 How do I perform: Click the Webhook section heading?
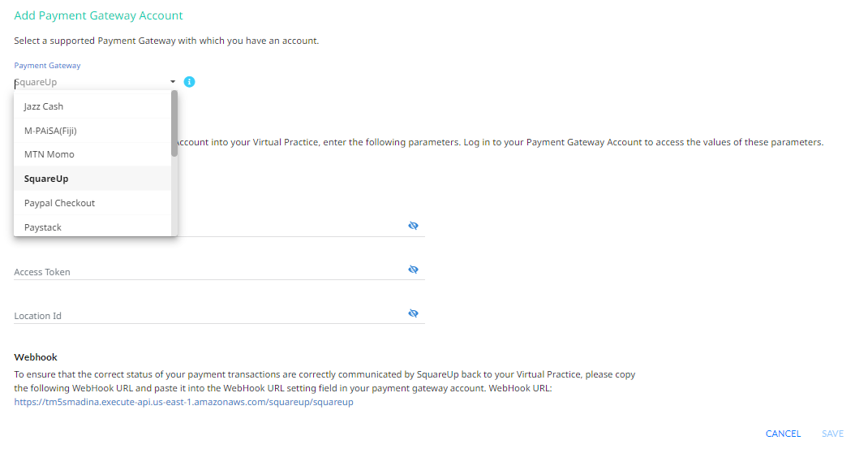(36, 357)
